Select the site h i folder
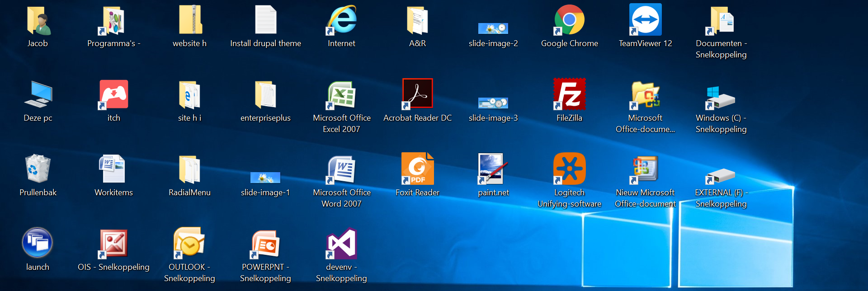 click(190, 95)
